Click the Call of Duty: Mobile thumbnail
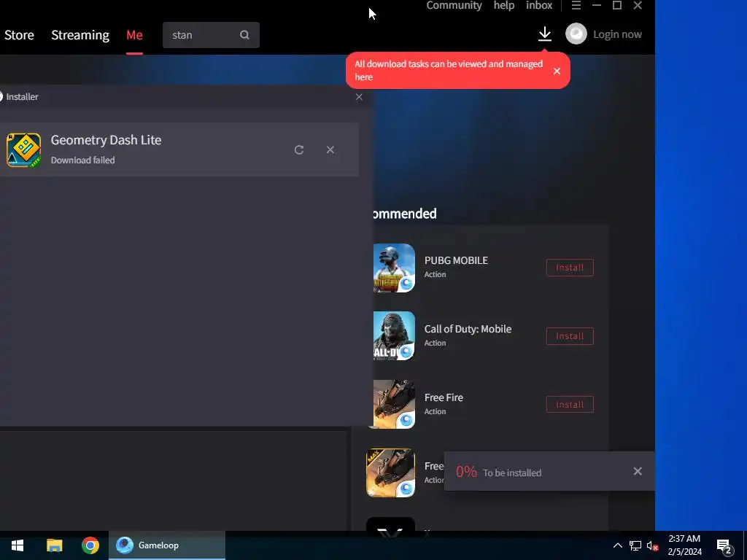The height and width of the screenshot is (560, 747). click(x=393, y=335)
